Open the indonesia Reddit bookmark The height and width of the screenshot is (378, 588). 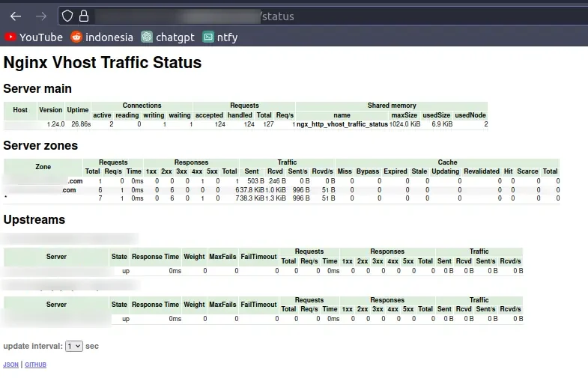point(102,37)
